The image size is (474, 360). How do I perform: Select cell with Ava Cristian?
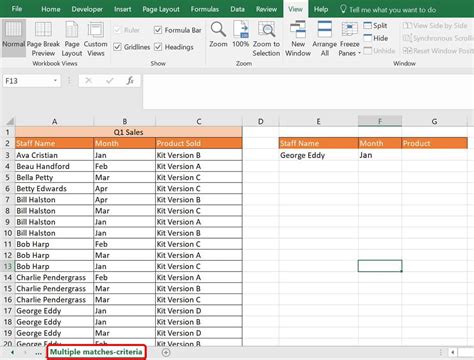(x=54, y=155)
